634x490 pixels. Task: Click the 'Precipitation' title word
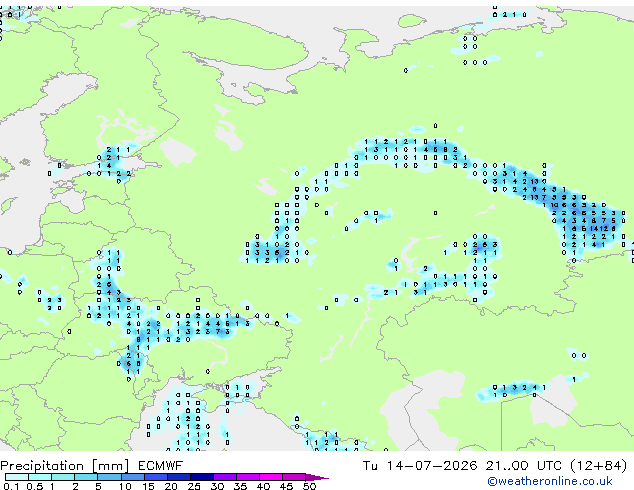(42, 466)
